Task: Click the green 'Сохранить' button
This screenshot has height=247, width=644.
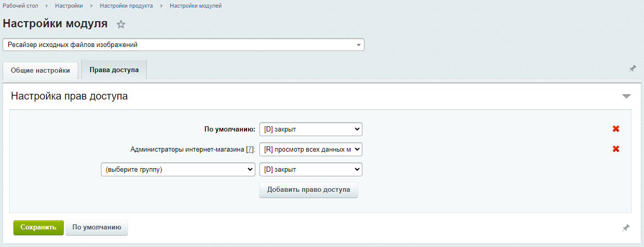Action: coord(39,227)
